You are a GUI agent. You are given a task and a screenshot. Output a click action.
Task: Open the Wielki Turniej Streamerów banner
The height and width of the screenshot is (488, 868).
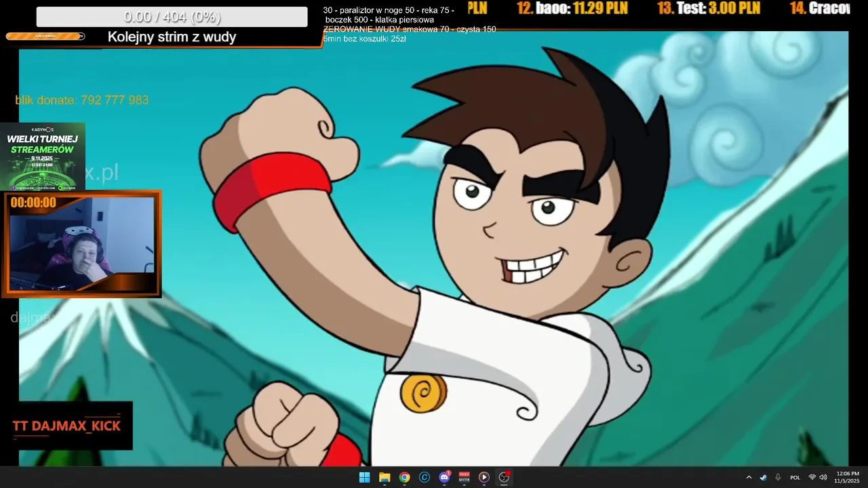(x=43, y=157)
